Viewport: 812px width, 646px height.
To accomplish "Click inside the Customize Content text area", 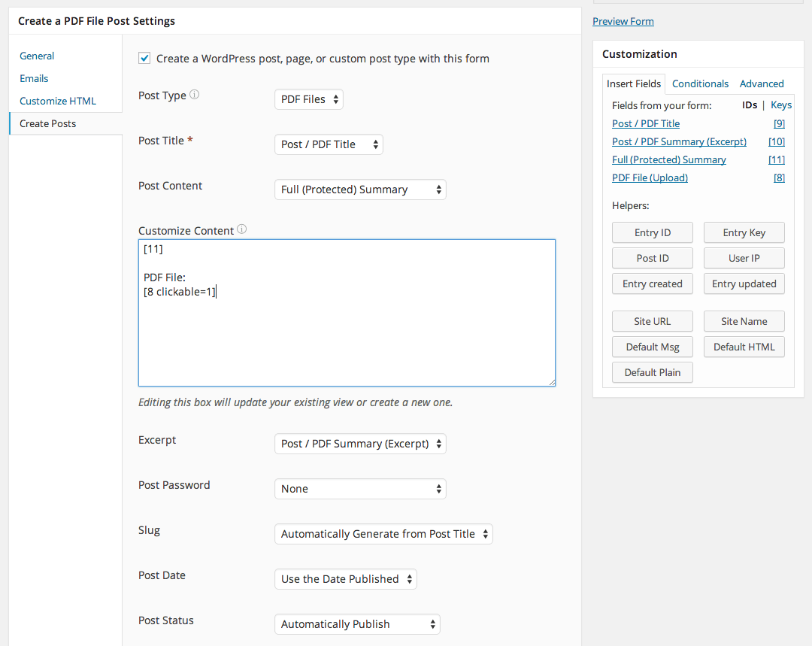I will pos(346,312).
